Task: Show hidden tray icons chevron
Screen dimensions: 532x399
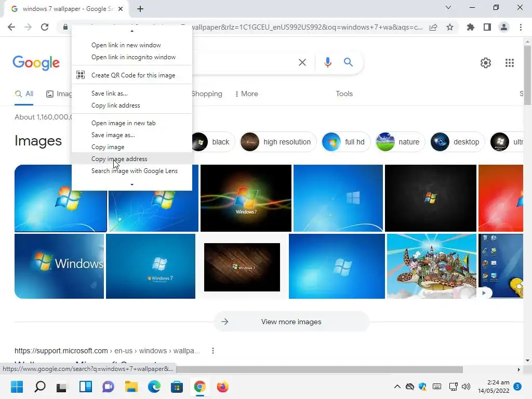Action: [x=397, y=387]
